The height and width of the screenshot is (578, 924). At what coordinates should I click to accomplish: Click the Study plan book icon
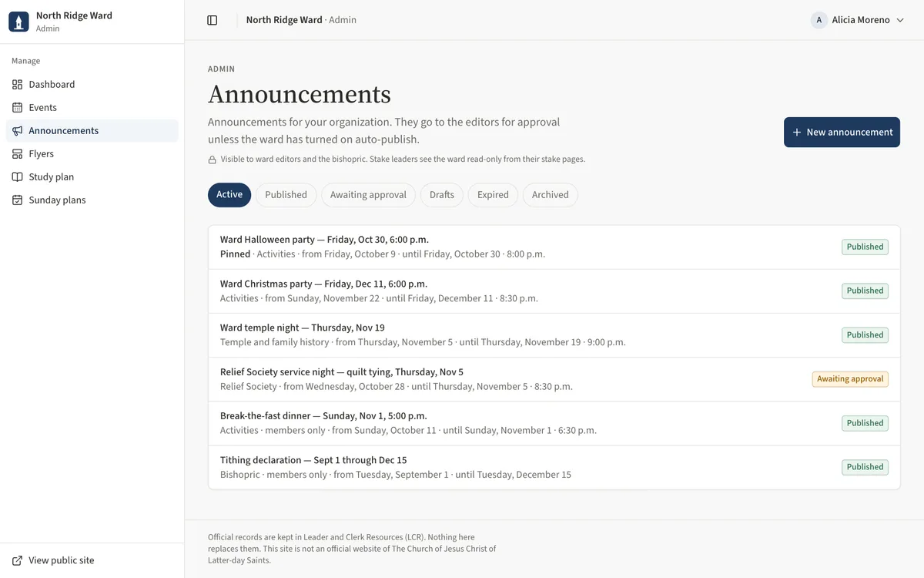tap(18, 177)
